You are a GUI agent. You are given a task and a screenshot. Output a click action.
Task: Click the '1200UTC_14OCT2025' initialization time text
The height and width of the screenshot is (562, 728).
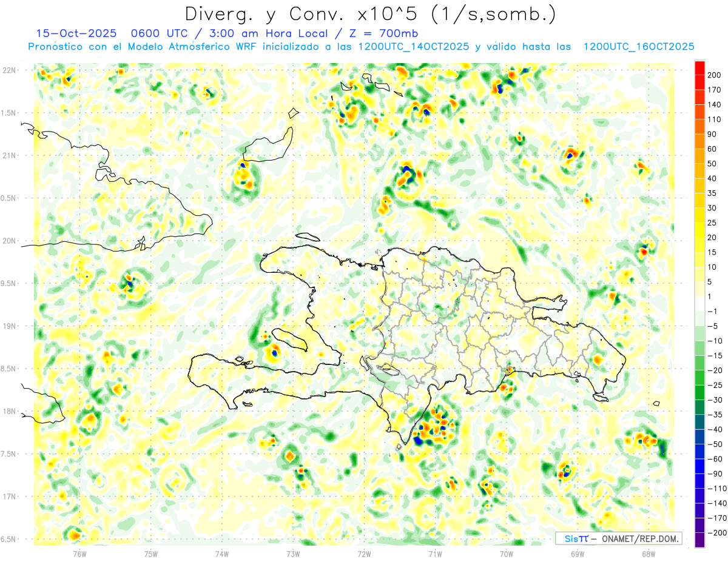pos(414,47)
